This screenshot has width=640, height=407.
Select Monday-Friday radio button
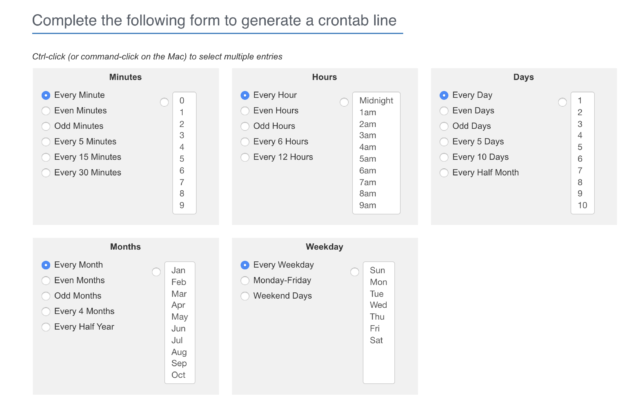click(x=244, y=280)
